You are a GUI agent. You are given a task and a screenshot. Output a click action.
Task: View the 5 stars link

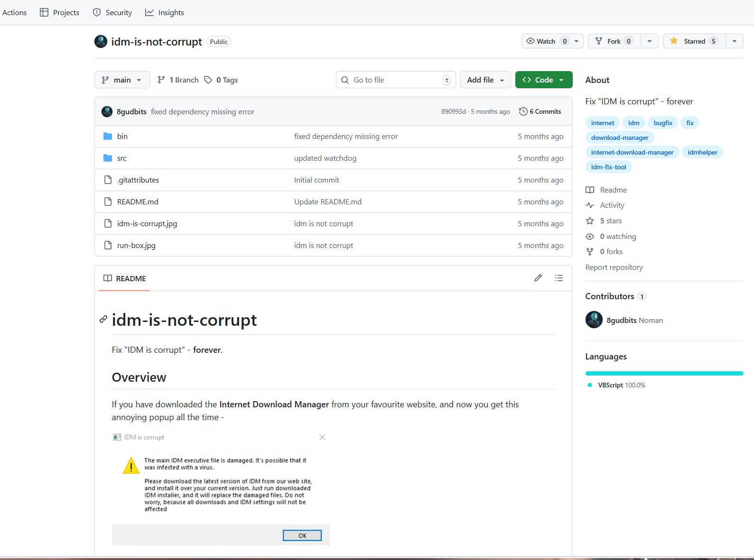click(604, 221)
